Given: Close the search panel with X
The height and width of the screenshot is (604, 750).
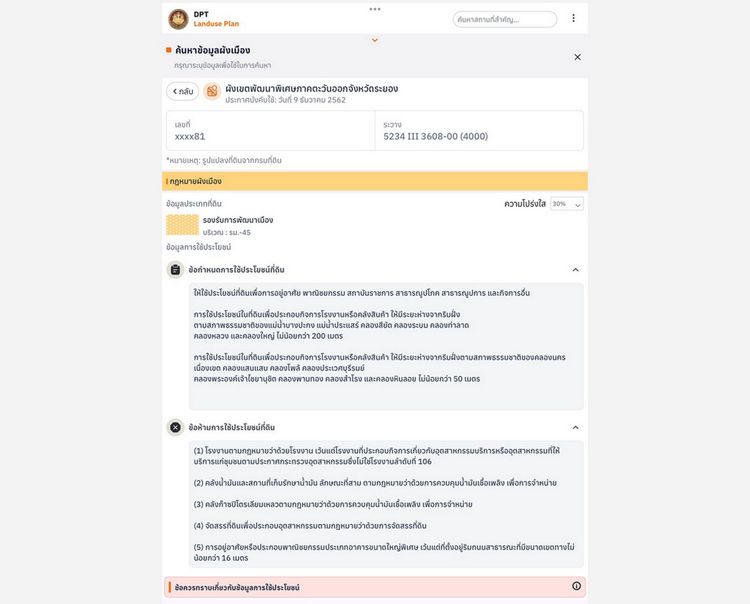Looking at the screenshot, I should pyautogui.click(x=577, y=57).
